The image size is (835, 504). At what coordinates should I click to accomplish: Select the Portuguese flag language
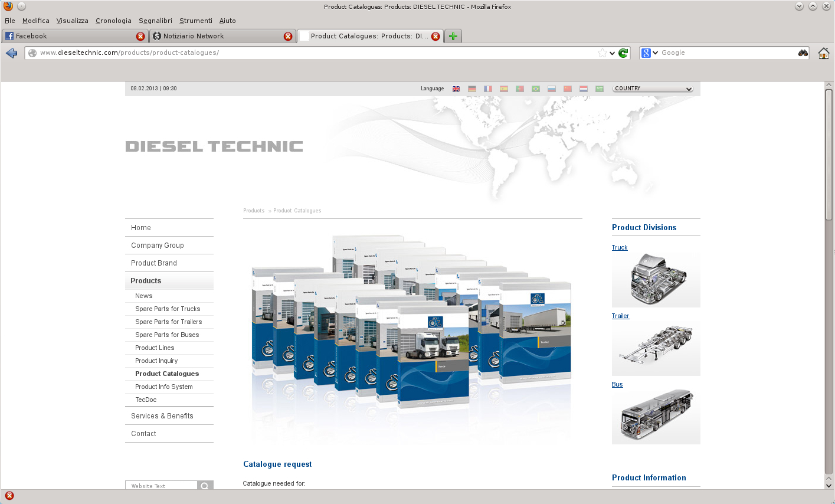[x=520, y=89]
